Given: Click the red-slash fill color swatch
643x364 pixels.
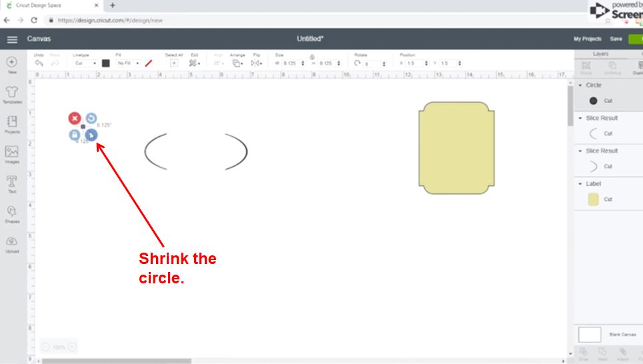Looking at the screenshot, I should point(149,63).
